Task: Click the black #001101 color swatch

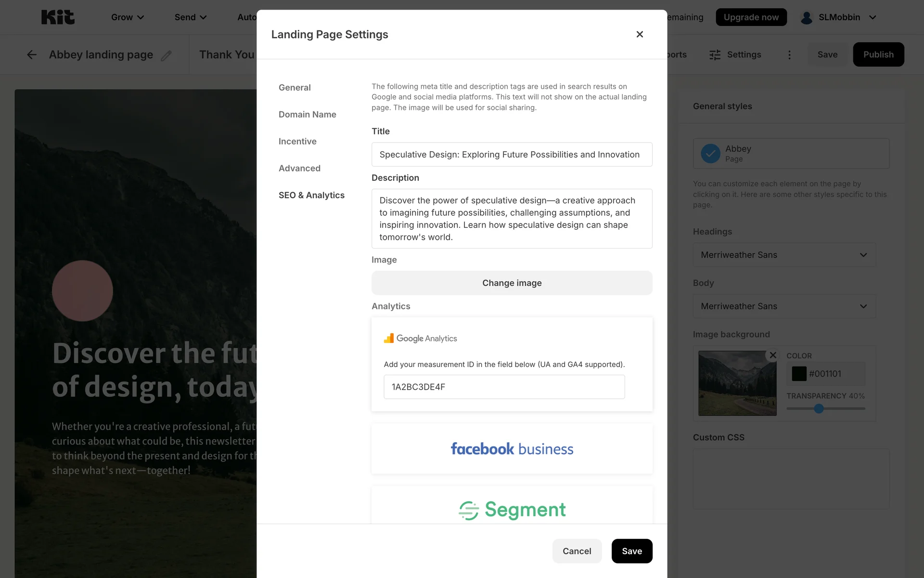Action: 799,374
